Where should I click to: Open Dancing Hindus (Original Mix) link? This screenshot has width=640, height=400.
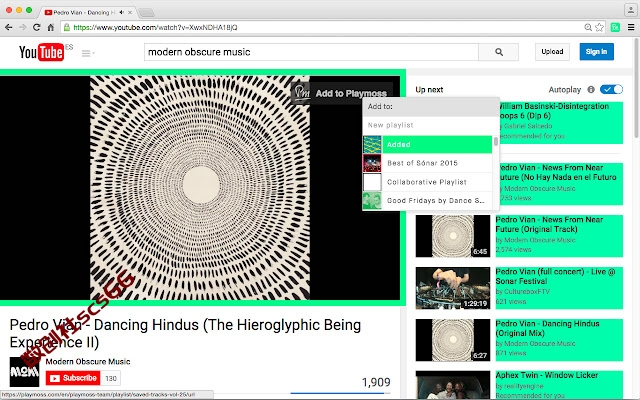click(x=547, y=328)
